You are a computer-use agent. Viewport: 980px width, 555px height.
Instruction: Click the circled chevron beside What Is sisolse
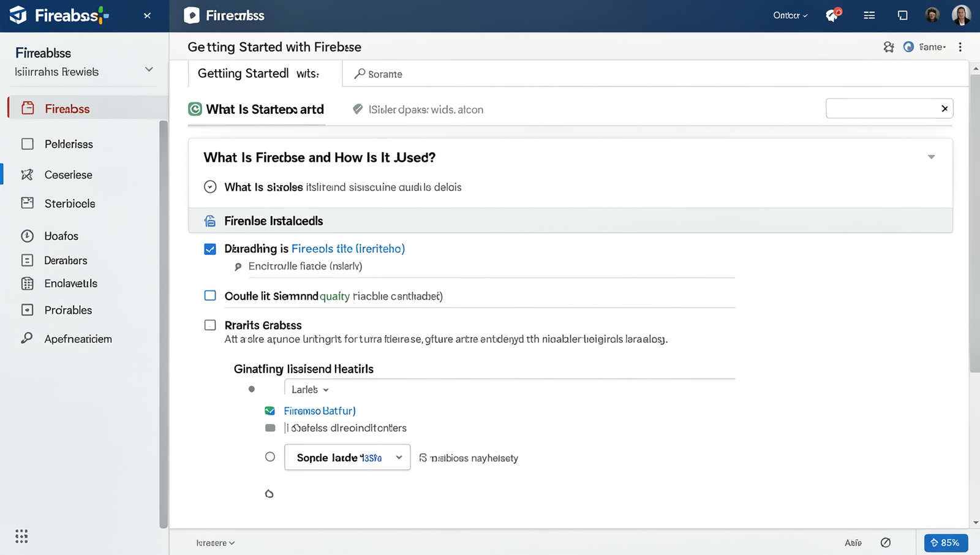coord(210,187)
